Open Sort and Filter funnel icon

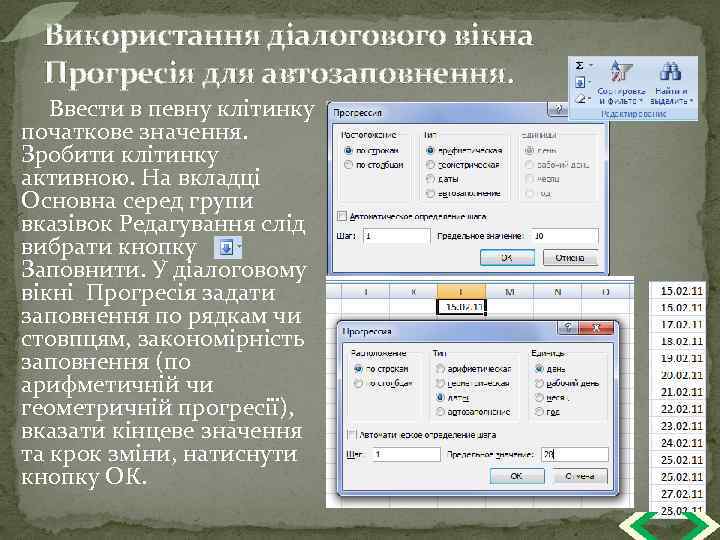click(620, 72)
